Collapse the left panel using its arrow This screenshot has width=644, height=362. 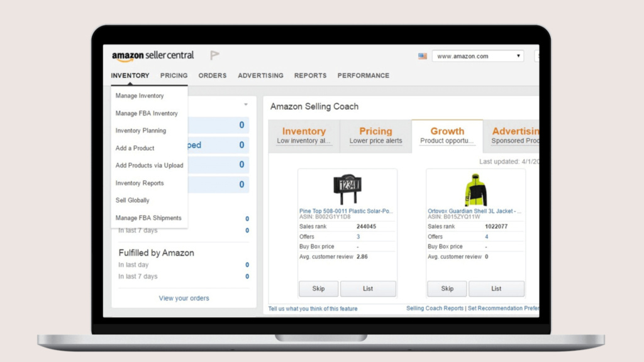(x=246, y=105)
